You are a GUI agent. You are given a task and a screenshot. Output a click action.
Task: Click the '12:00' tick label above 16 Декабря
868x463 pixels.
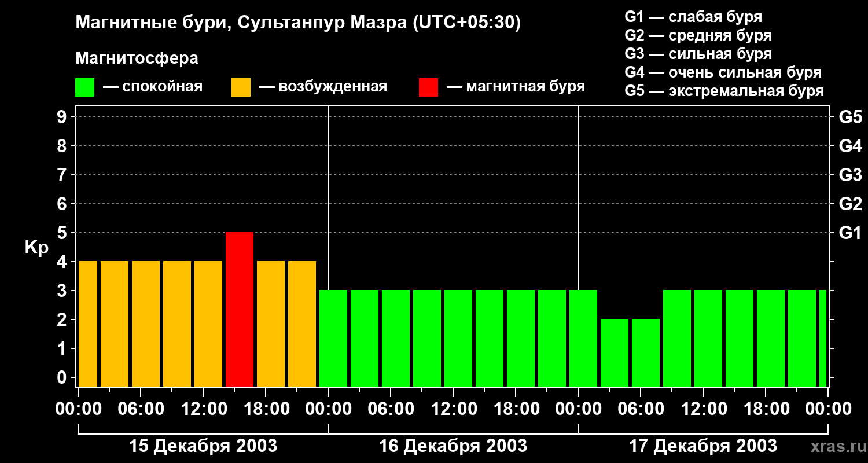pos(453,409)
